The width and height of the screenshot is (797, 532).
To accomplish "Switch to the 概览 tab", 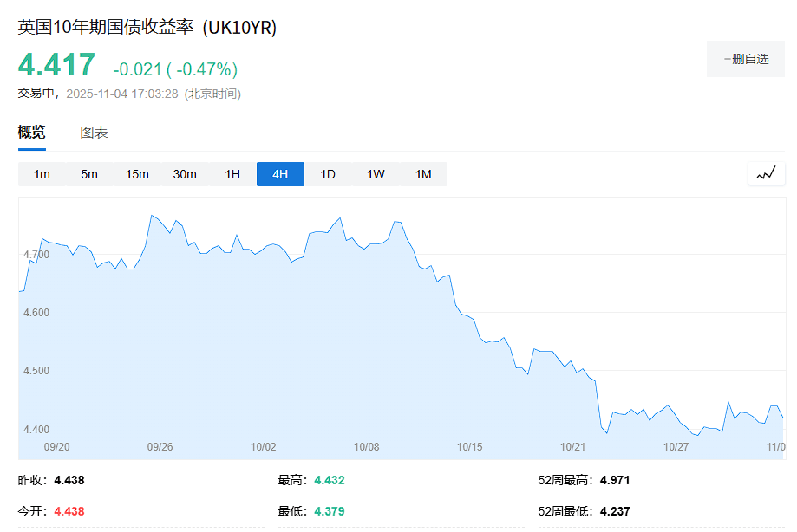I will pyautogui.click(x=32, y=133).
